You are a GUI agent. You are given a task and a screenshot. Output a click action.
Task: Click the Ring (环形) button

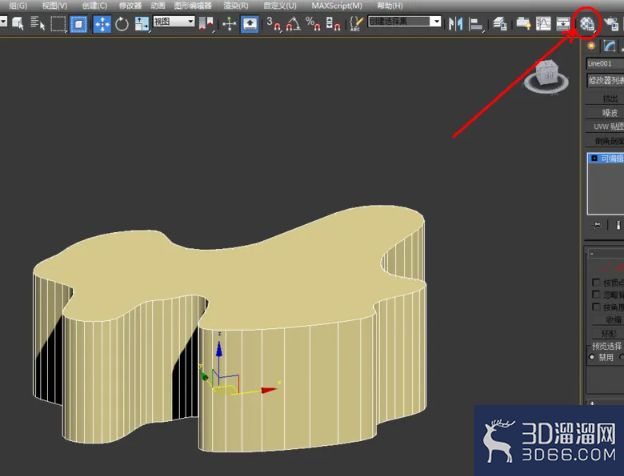coord(608,333)
